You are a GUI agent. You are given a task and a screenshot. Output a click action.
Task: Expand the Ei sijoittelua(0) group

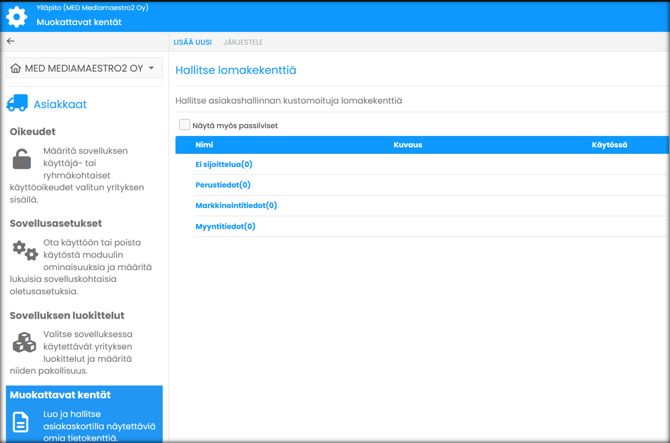[224, 164]
